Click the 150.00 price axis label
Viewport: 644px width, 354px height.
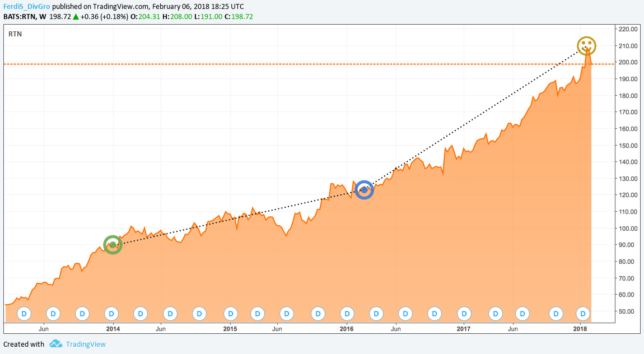coord(628,146)
